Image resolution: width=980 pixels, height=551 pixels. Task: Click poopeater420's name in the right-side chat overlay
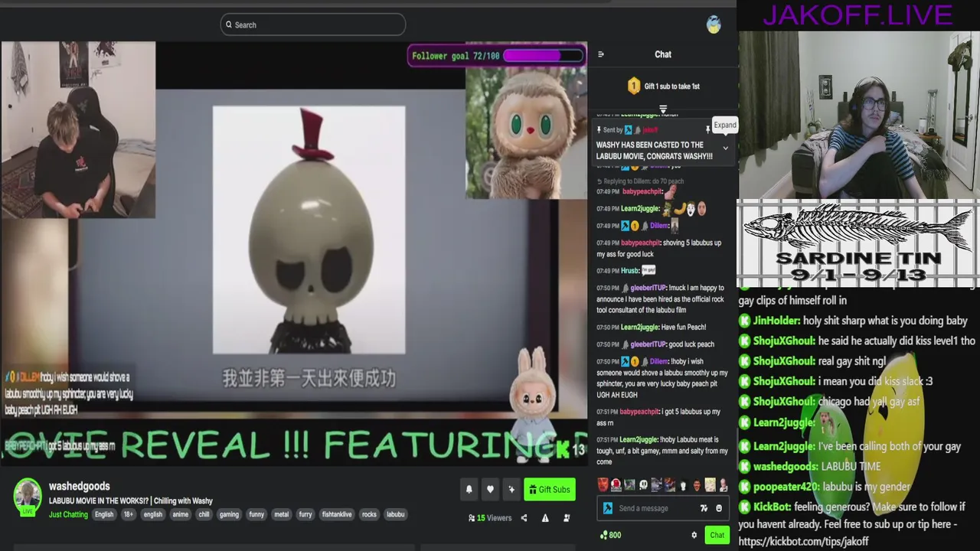786,487
